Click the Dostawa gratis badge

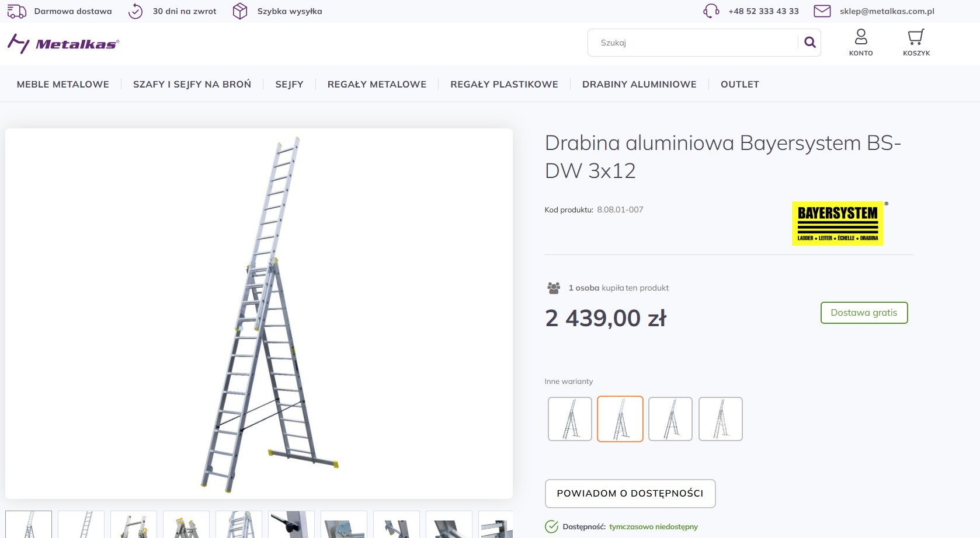click(864, 313)
